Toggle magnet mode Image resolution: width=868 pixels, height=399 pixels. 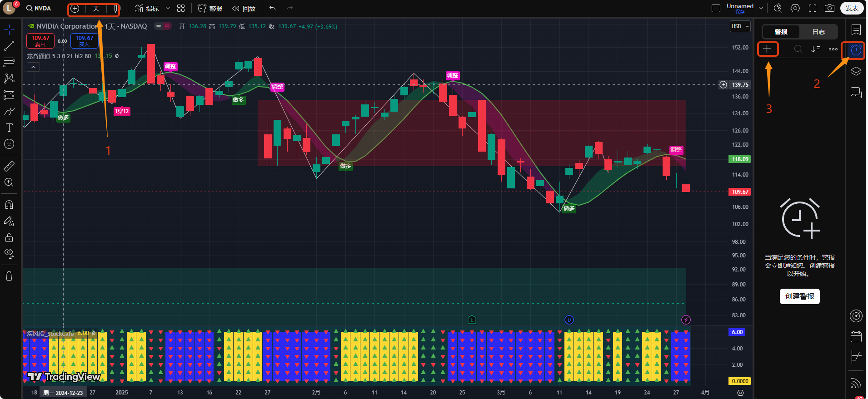9,205
